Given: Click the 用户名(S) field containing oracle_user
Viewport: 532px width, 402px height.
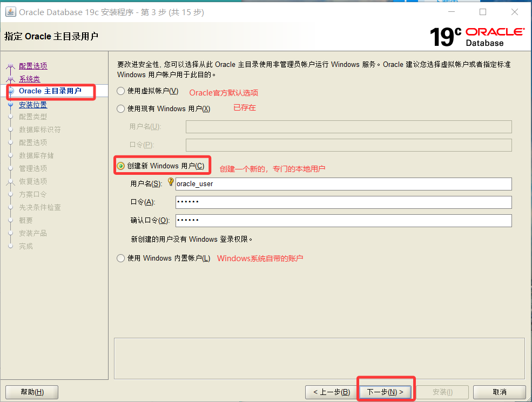Looking at the screenshot, I should (x=344, y=183).
